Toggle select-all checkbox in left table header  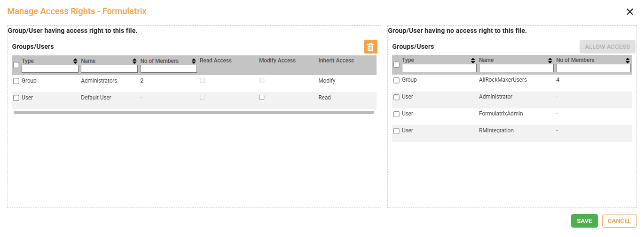(16, 65)
